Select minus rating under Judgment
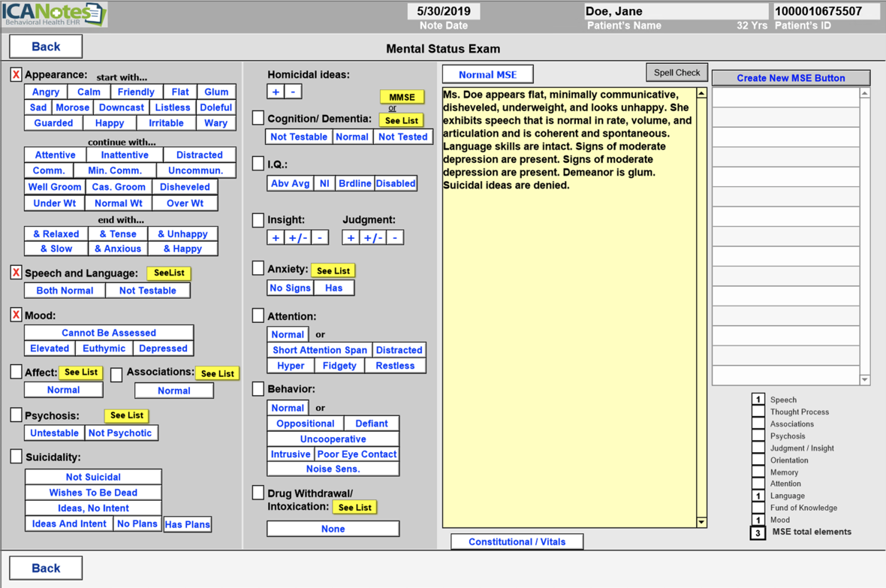This screenshot has height=588, width=886. pyautogui.click(x=395, y=237)
